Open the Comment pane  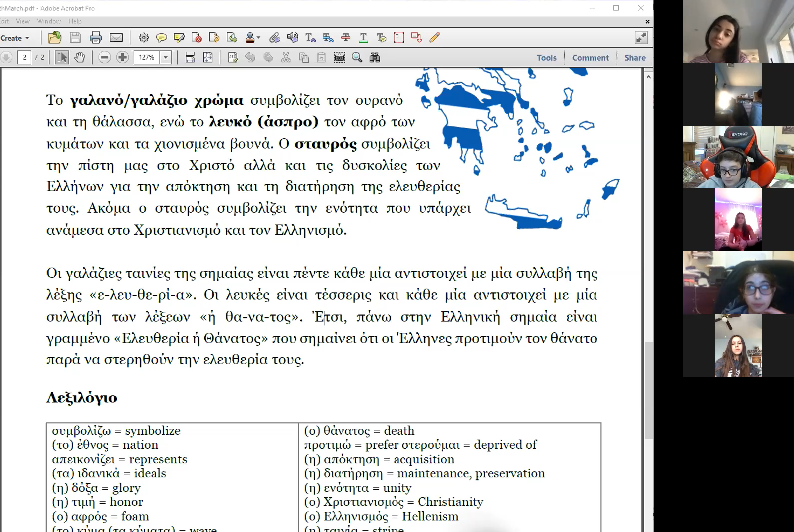(x=591, y=58)
